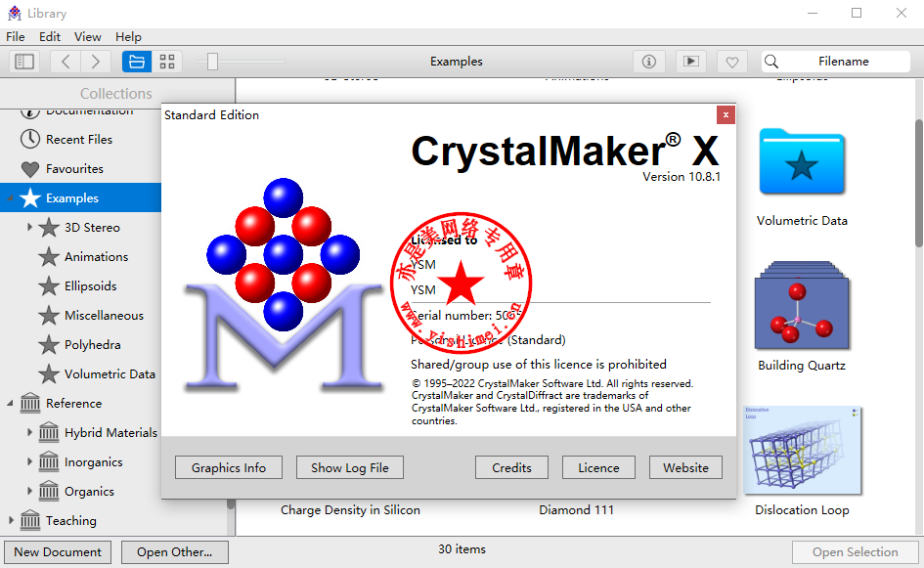Image resolution: width=924 pixels, height=568 pixels.
Task: Adjust the thumbnail size slider
Action: 212,62
